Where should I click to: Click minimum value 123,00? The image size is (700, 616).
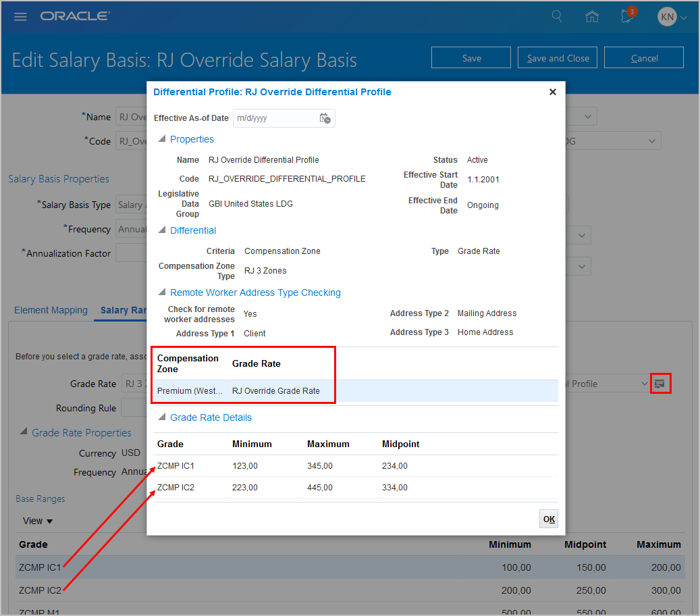244,466
